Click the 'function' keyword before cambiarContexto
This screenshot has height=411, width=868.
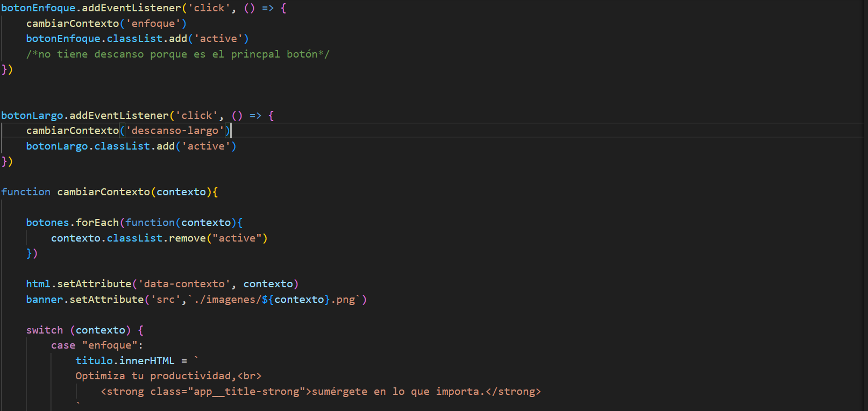pyautogui.click(x=26, y=192)
